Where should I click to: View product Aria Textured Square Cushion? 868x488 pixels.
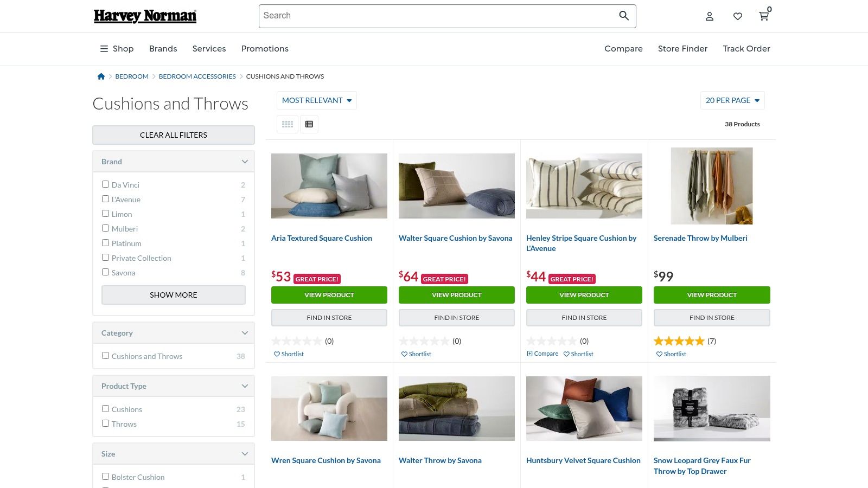click(329, 295)
